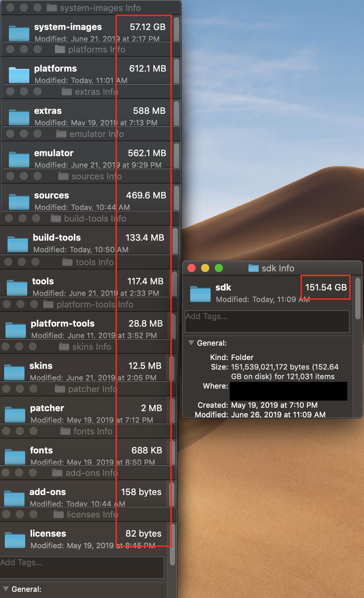
Task: Click Add Tags field in sdk Info
Action: (x=267, y=321)
